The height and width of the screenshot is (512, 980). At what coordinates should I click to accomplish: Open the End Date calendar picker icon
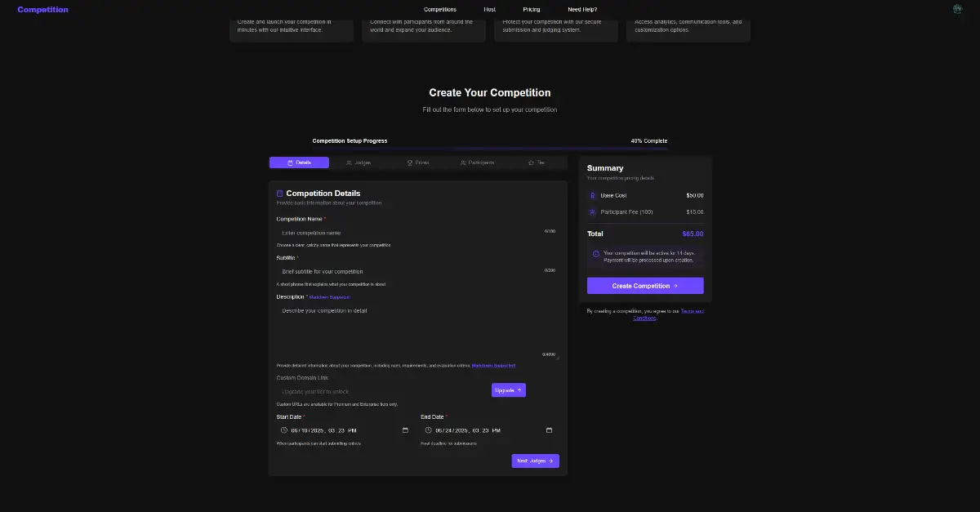click(549, 430)
